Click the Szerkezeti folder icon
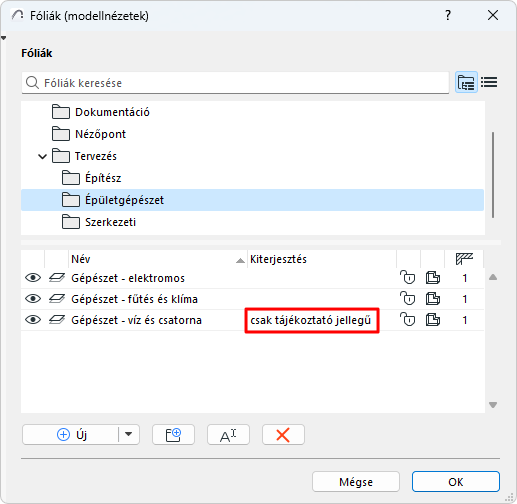This screenshot has height=504, width=517. [71, 222]
